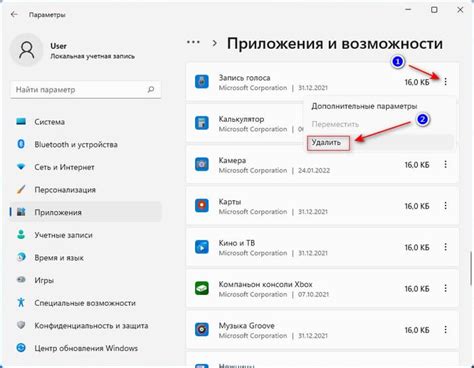Screen dimensions: 474x368
Task: Open three-dot menu for Карты
Action: (445, 206)
